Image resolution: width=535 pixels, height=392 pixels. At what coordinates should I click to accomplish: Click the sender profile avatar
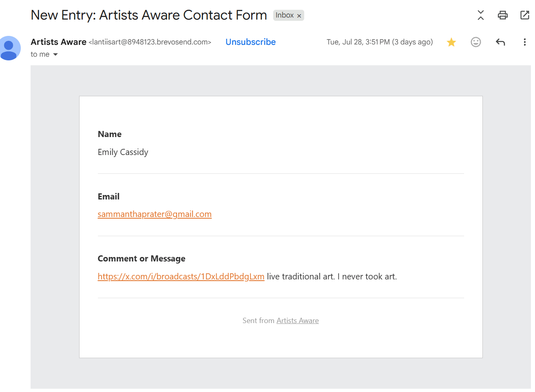point(9,48)
